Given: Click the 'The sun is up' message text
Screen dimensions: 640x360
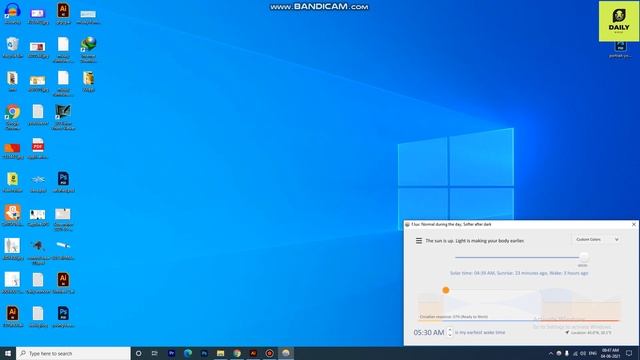Looking at the screenshot, I should pos(475,241).
